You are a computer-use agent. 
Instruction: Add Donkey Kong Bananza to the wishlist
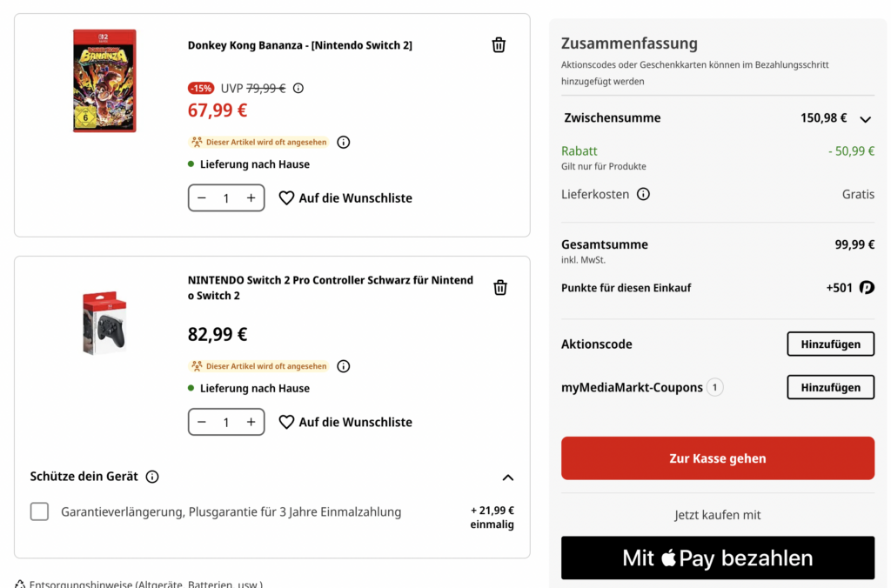click(345, 198)
